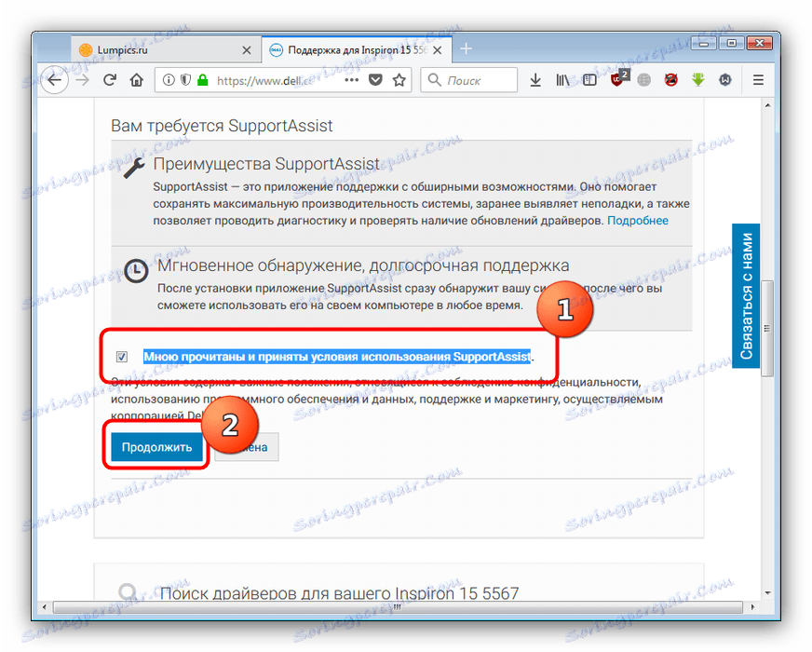
Task: Click the green padlock security icon
Action: 202,80
